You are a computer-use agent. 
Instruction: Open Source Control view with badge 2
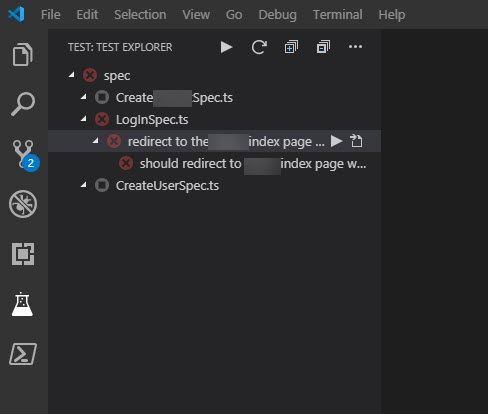pos(25,155)
